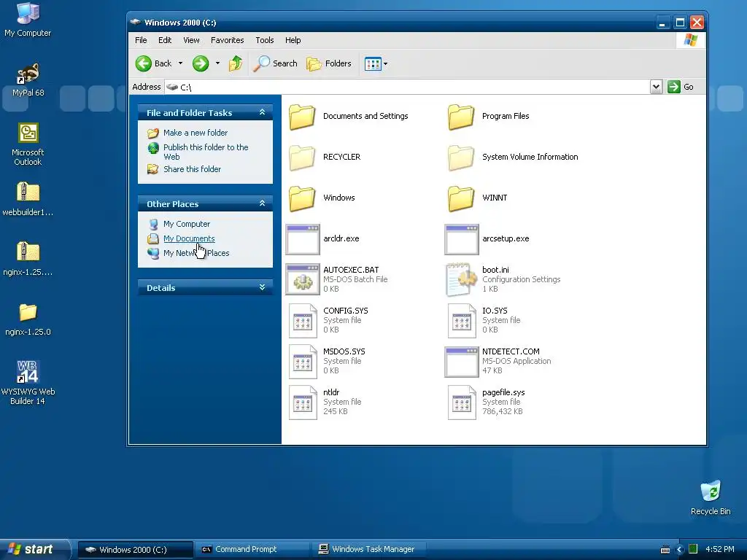
Task: Select boot.ini file icon
Action: coord(461,279)
